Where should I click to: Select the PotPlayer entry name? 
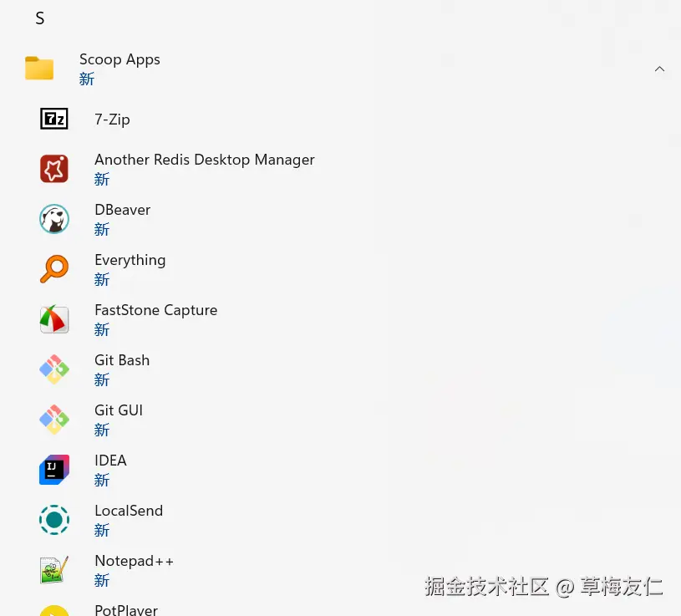coord(126,610)
